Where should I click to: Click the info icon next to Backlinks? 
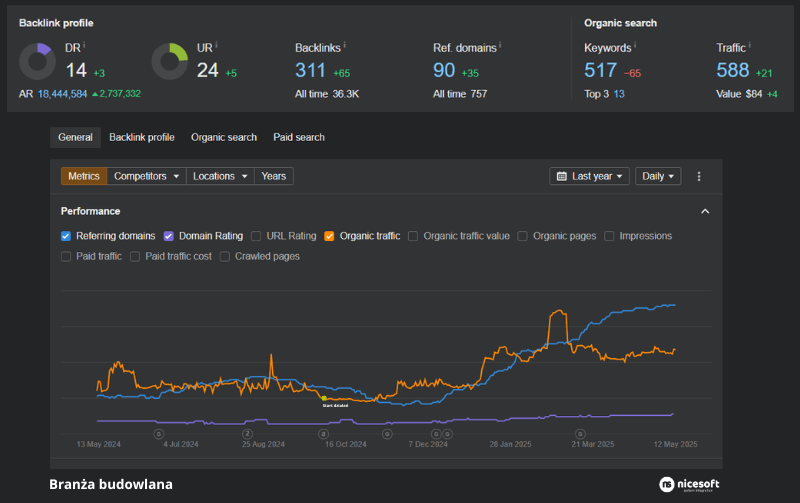(x=344, y=45)
